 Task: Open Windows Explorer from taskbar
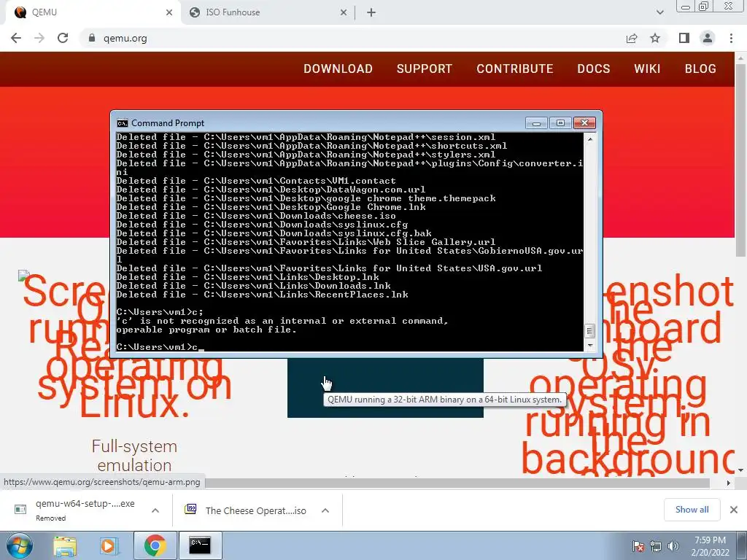click(x=65, y=546)
